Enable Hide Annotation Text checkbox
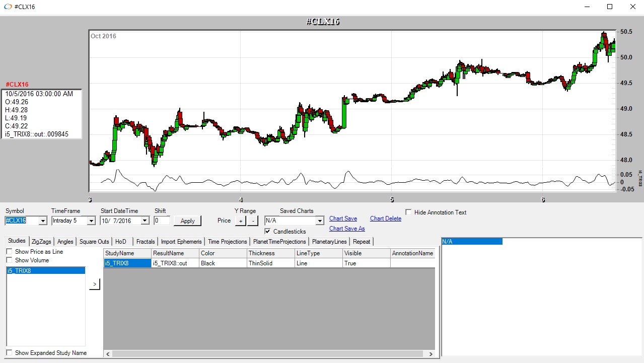 pyautogui.click(x=408, y=212)
